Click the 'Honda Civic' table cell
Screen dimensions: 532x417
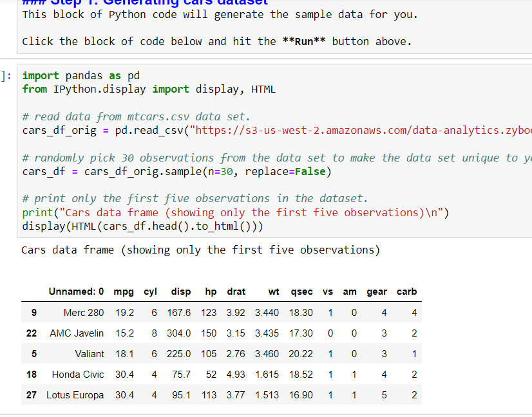pos(78,375)
